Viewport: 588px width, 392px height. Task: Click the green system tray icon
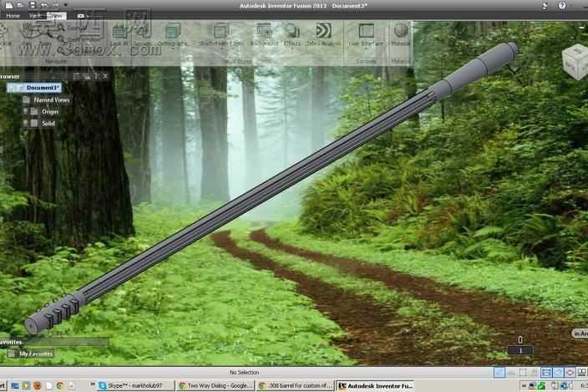[541, 385]
